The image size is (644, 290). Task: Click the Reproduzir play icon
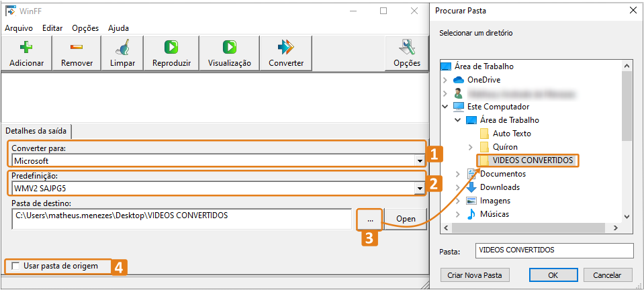171,47
